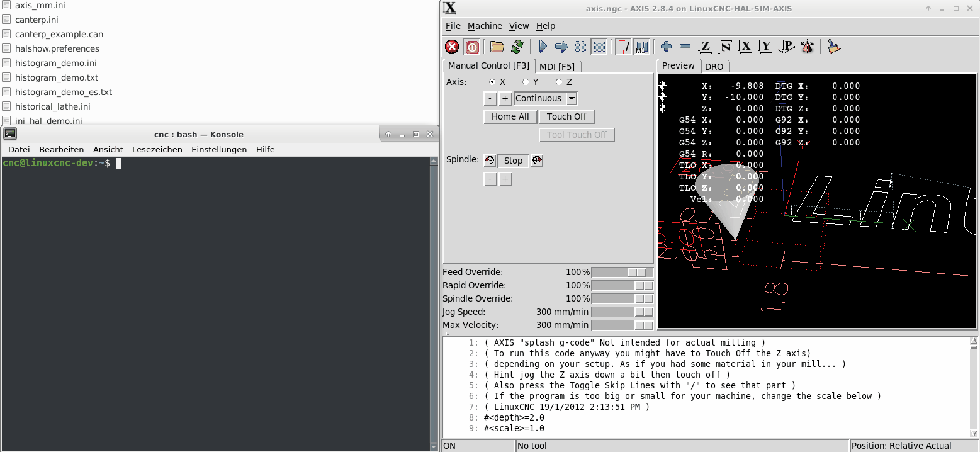Select historical_lathe.ini file
The image size is (980, 452).
point(53,106)
